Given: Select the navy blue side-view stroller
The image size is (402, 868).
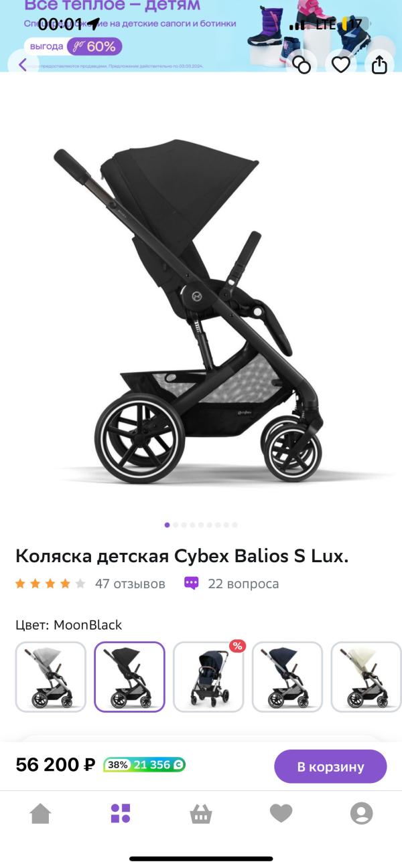Looking at the screenshot, I should pyautogui.click(x=287, y=677).
